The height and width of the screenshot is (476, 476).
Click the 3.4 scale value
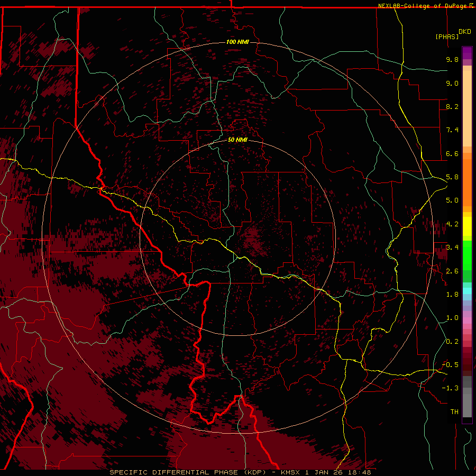coord(452,248)
